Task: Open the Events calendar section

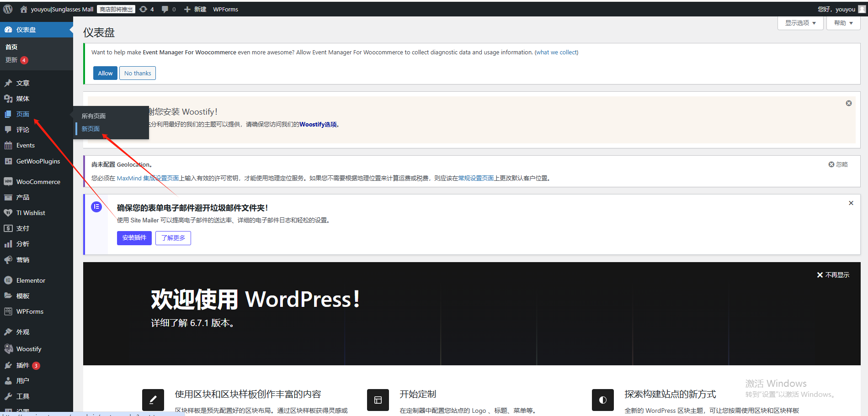Action: pyautogui.click(x=25, y=145)
